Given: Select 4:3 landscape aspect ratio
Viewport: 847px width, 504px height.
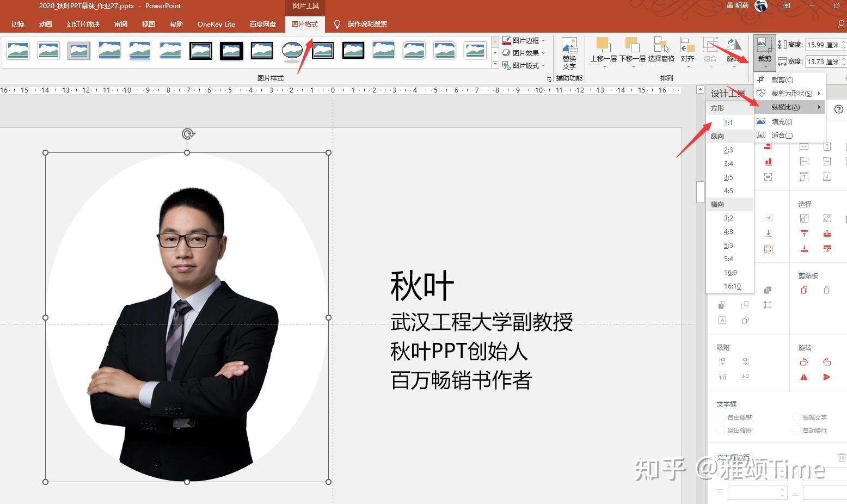Looking at the screenshot, I should [729, 232].
